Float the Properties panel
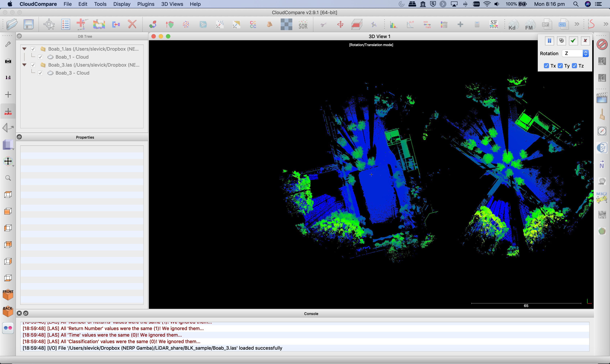Screen dimensions: 610x364 click(19, 137)
